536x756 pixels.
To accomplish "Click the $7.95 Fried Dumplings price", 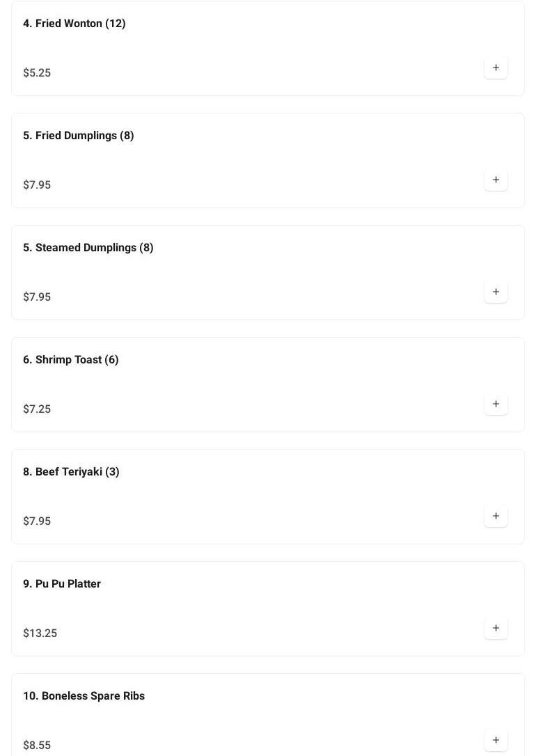I will pos(37,185).
